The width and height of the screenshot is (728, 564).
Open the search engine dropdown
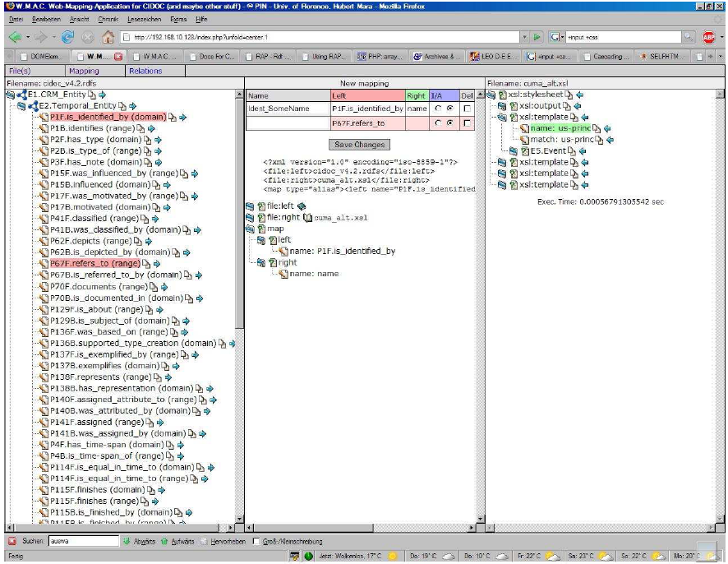(x=556, y=37)
